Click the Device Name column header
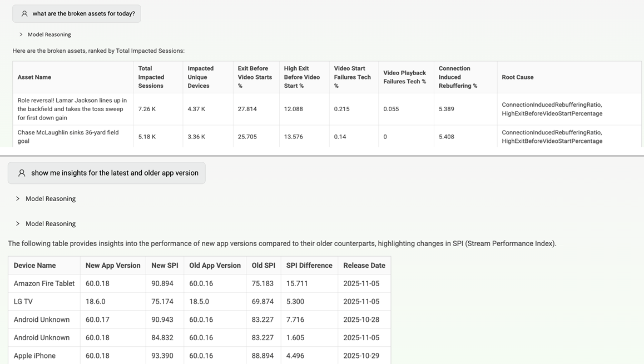644x364 pixels. pyautogui.click(x=34, y=266)
